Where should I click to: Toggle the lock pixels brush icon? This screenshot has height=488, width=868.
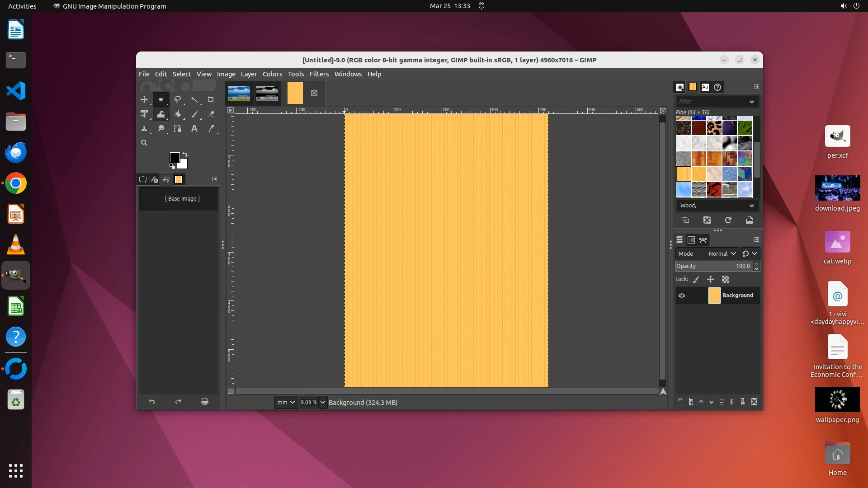[x=696, y=279]
